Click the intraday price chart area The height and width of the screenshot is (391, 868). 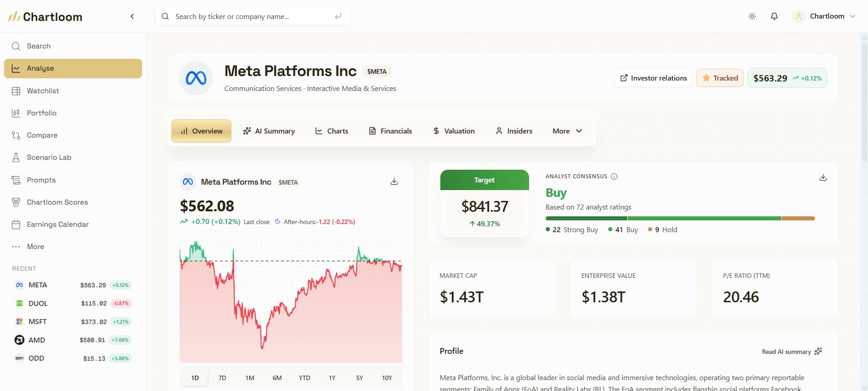coord(291,296)
